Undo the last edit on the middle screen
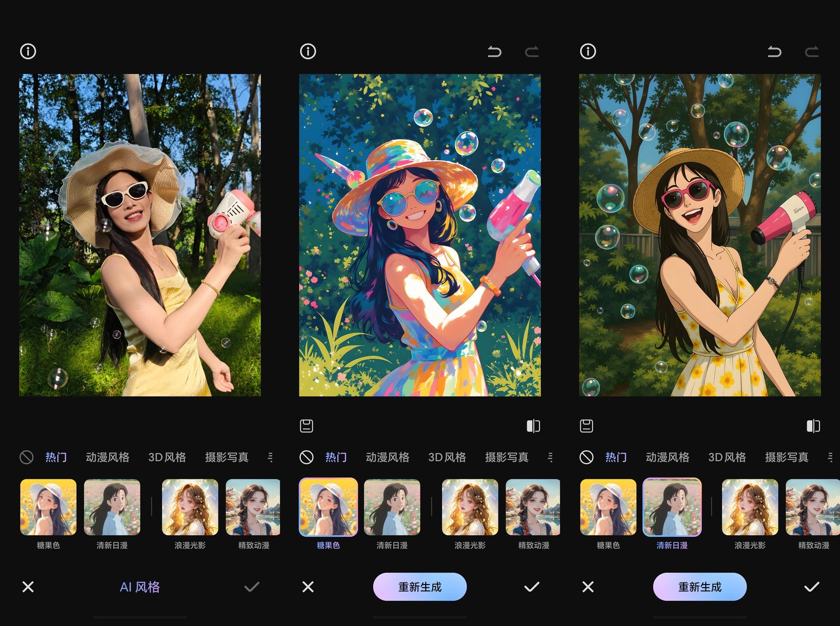This screenshot has width=840, height=626. 495,51
